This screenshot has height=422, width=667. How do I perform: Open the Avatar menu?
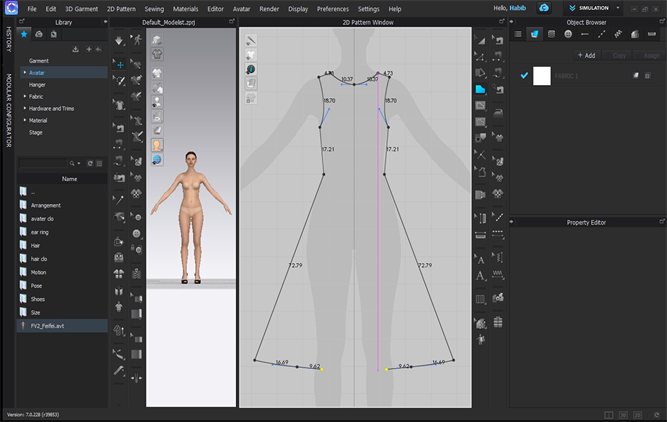point(242,9)
